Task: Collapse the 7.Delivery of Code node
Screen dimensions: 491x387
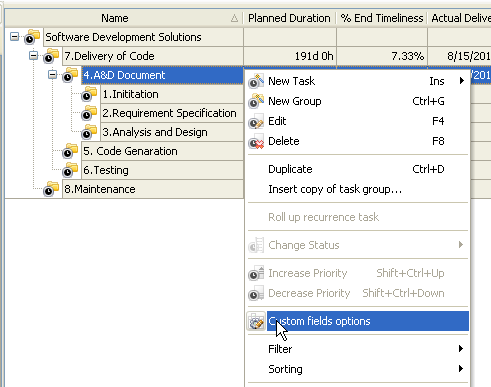Action: (33, 55)
